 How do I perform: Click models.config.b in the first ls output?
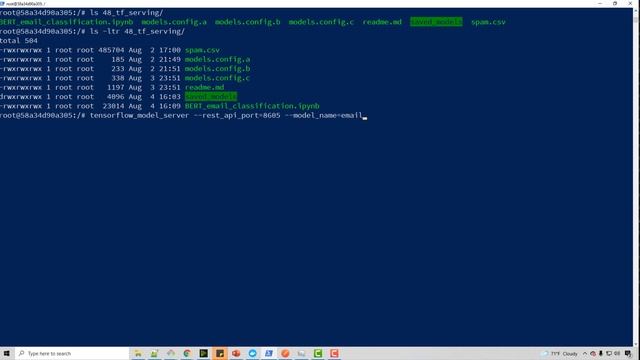point(248,22)
